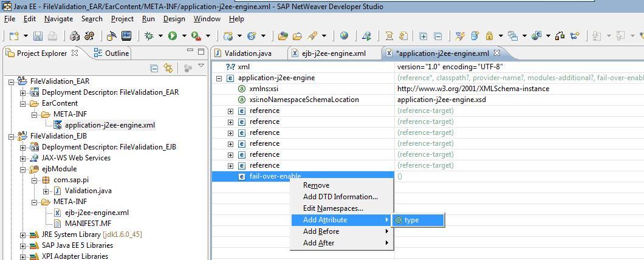Click the green Debug bug icon
The image size is (644, 260).
(x=149, y=36)
